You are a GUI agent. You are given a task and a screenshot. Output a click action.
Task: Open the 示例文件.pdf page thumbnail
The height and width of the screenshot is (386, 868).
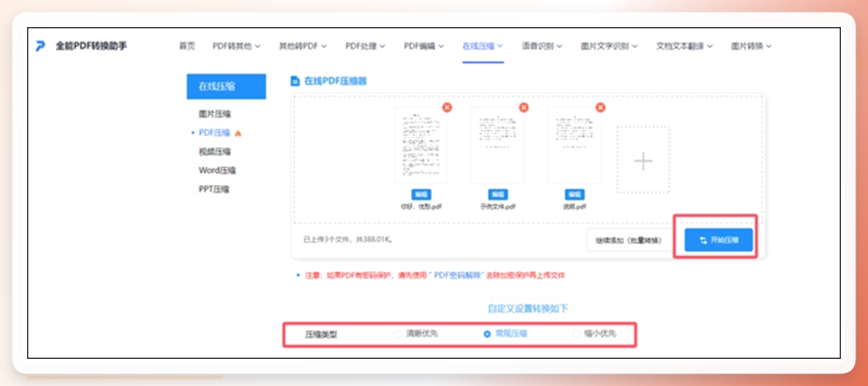point(497,146)
